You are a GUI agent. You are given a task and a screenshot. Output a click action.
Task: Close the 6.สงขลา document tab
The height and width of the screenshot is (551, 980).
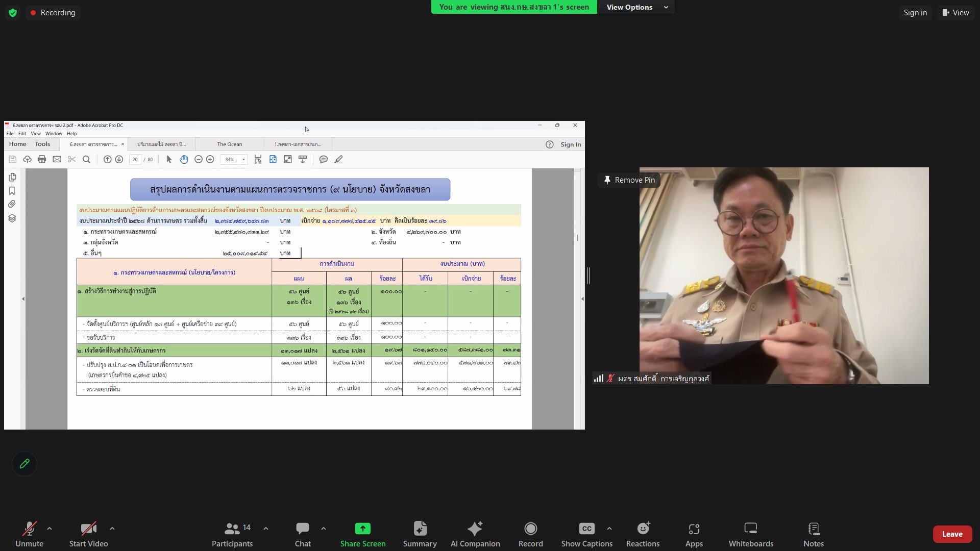coord(122,144)
